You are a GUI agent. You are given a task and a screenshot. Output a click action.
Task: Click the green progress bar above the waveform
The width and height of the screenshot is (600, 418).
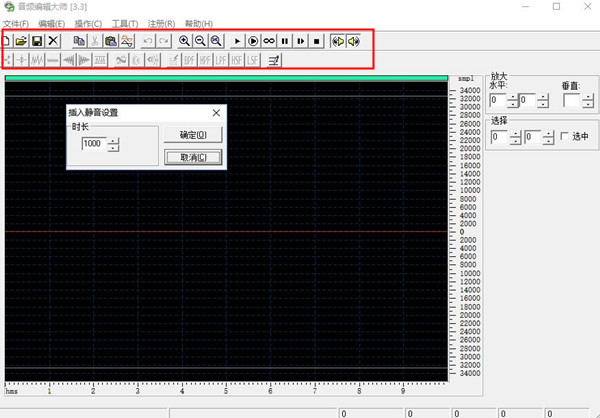point(226,78)
